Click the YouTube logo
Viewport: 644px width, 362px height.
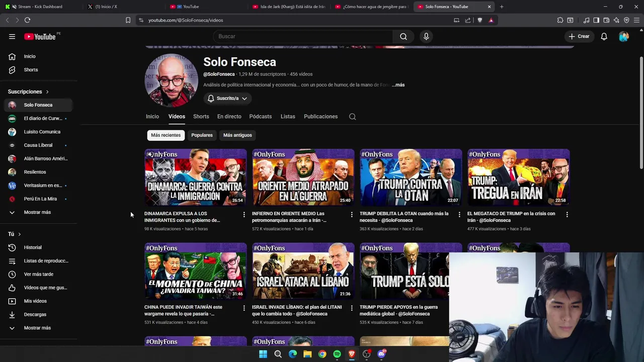(x=40, y=36)
